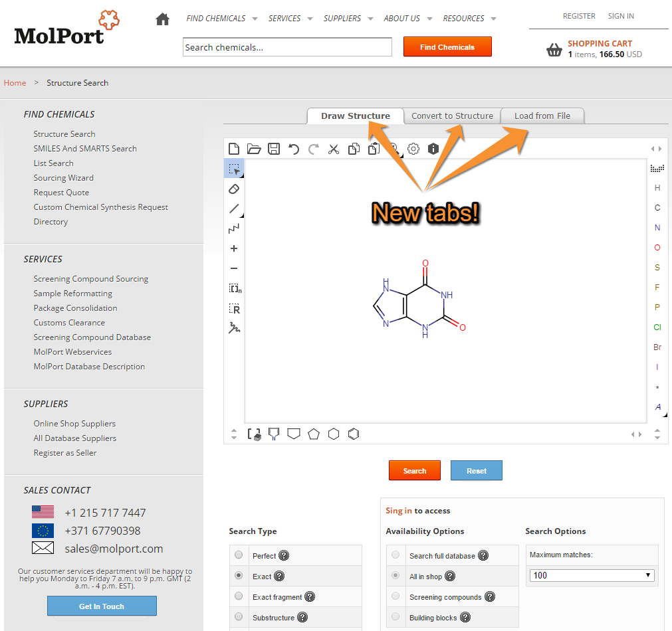Toggle right atom panel expander arrows
672x631 pixels.
657,434
